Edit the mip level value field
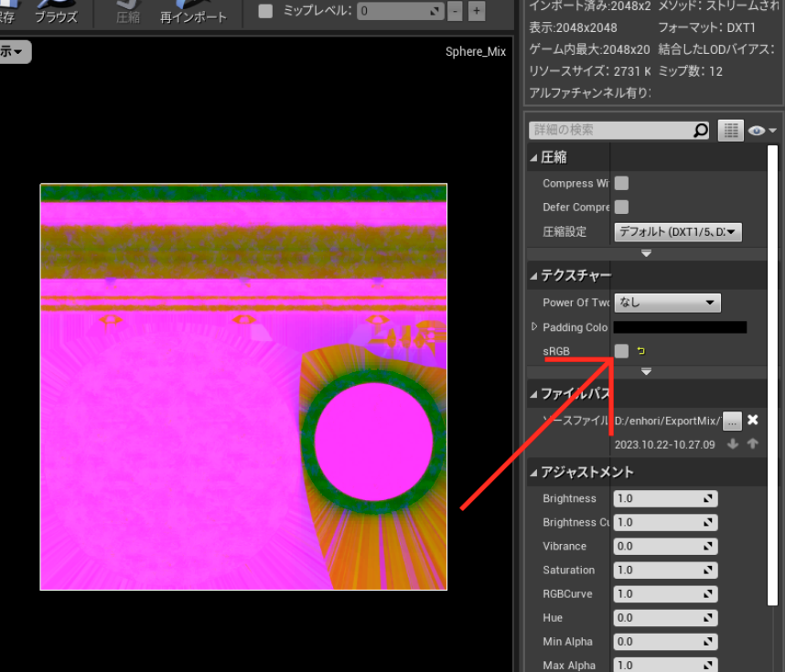 tap(401, 11)
